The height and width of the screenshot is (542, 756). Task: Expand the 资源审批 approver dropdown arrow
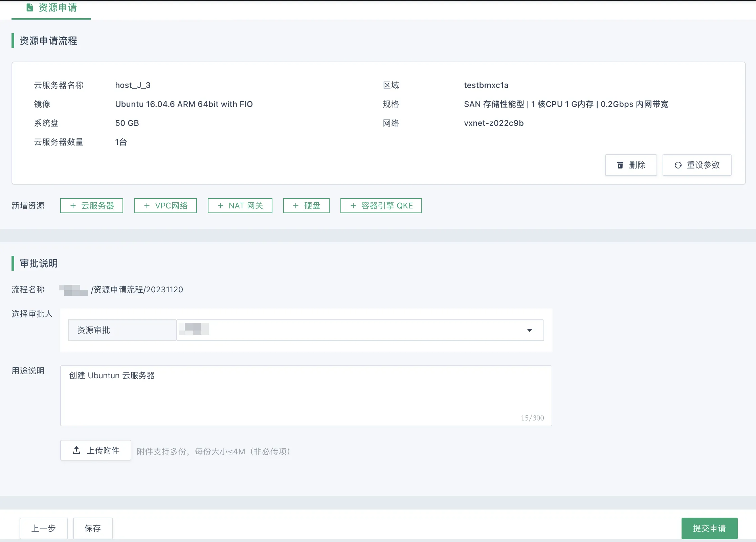[529, 330]
